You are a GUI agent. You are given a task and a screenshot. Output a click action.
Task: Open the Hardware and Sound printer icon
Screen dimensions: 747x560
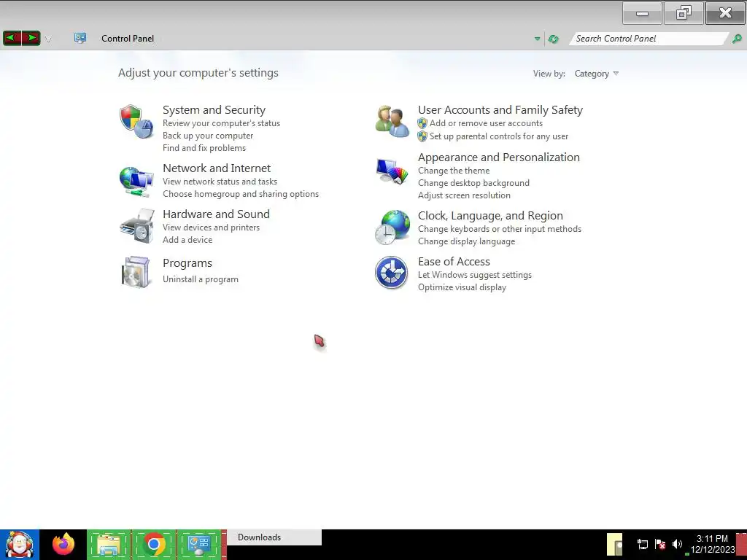pos(136,226)
